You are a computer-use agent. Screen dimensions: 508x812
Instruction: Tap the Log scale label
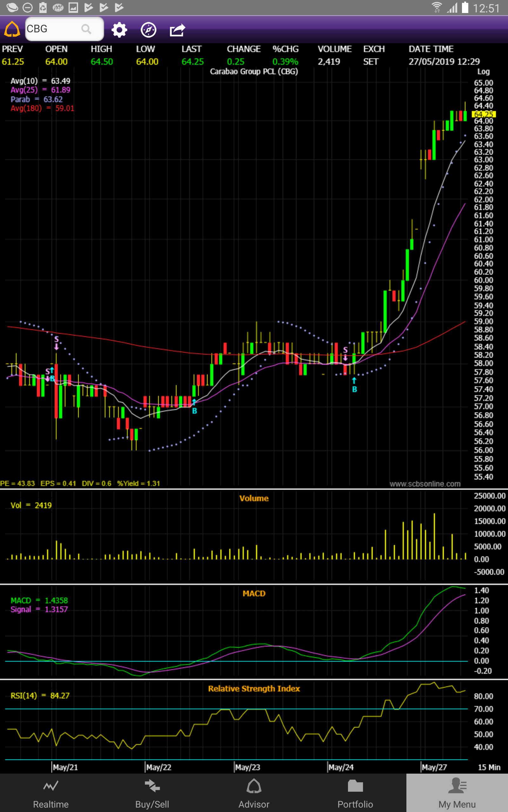click(484, 71)
